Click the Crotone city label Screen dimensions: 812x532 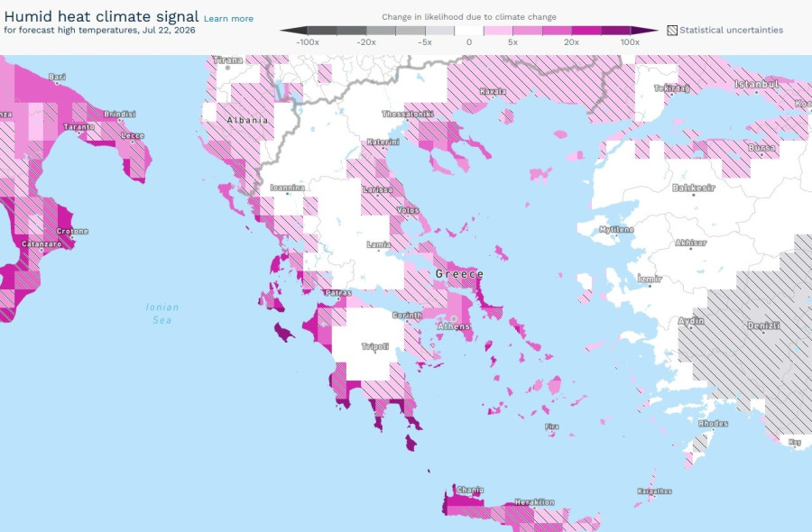pyautogui.click(x=72, y=231)
